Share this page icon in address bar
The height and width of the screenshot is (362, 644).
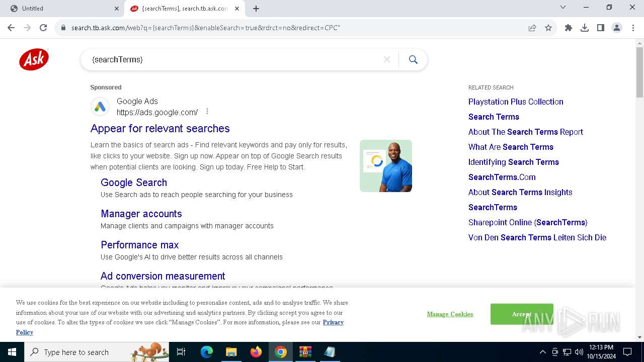532,28
